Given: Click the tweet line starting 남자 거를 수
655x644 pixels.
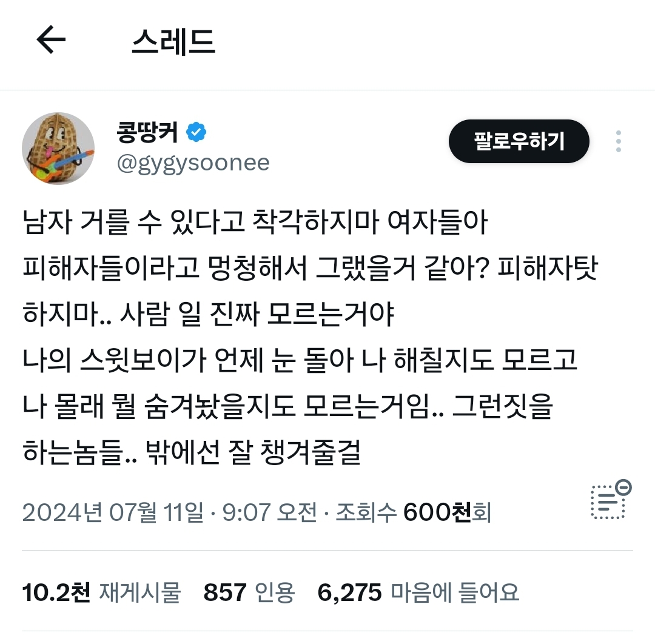Looking at the screenshot, I should click(x=255, y=221).
